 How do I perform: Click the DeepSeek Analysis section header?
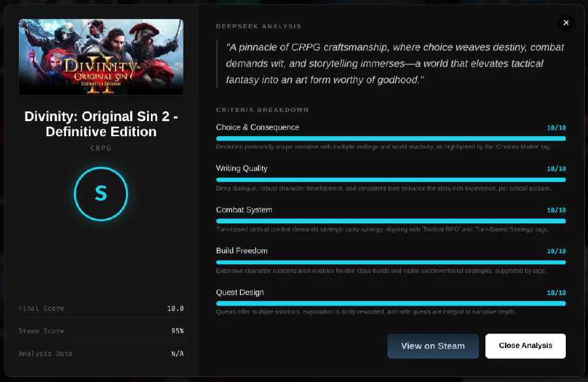259,26
